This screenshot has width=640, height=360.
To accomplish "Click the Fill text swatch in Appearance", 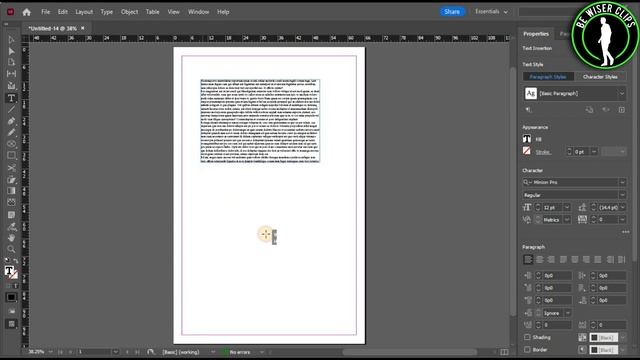I will (x=527, y=139).
